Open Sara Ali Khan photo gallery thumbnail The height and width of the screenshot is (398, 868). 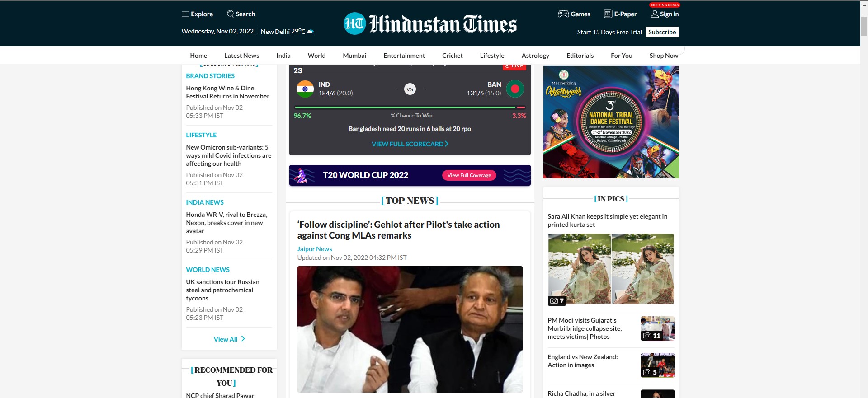[611, 269]
